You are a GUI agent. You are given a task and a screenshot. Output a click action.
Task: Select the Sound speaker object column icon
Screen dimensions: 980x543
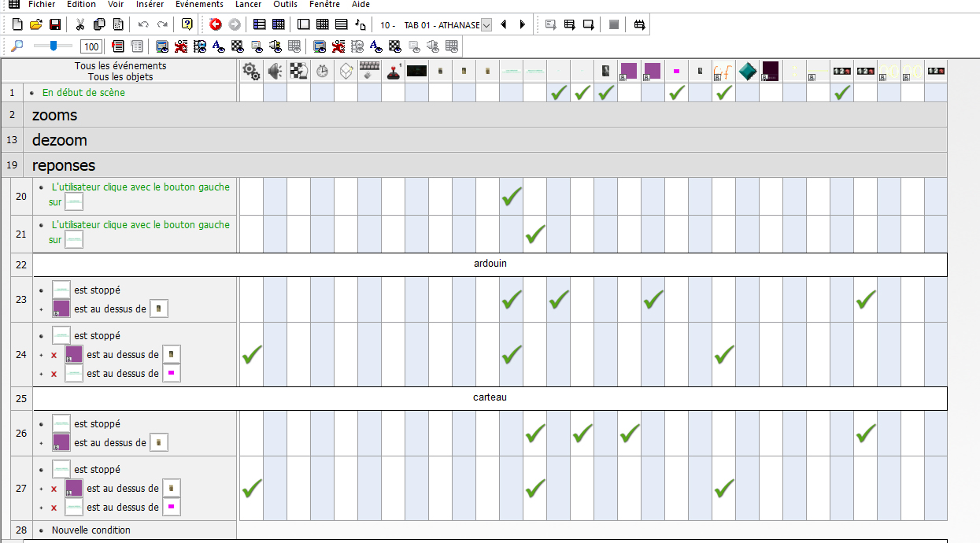point(275,72)
